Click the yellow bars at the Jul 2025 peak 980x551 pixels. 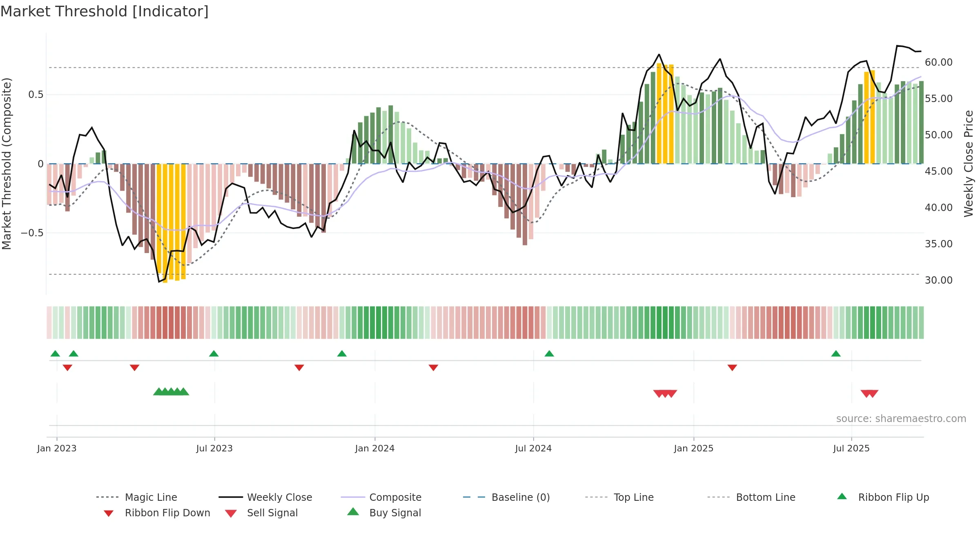[869, 117]
